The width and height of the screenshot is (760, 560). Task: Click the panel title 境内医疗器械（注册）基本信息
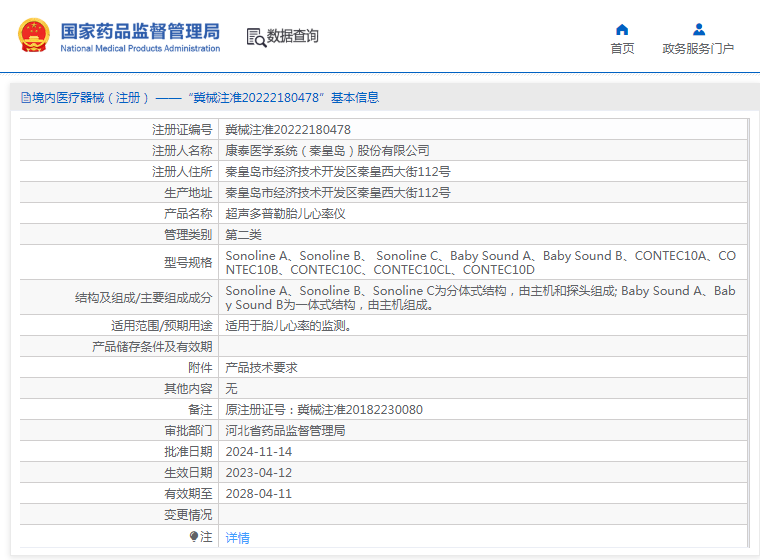tap(200, 98)
